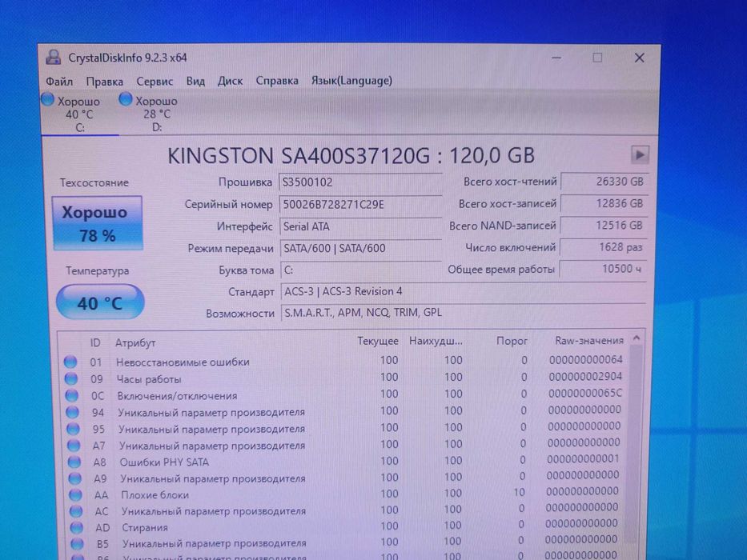Click the status icon of attribute A9
The width and height of the screenshot is (747, 560).
click(x=74, y=478)
